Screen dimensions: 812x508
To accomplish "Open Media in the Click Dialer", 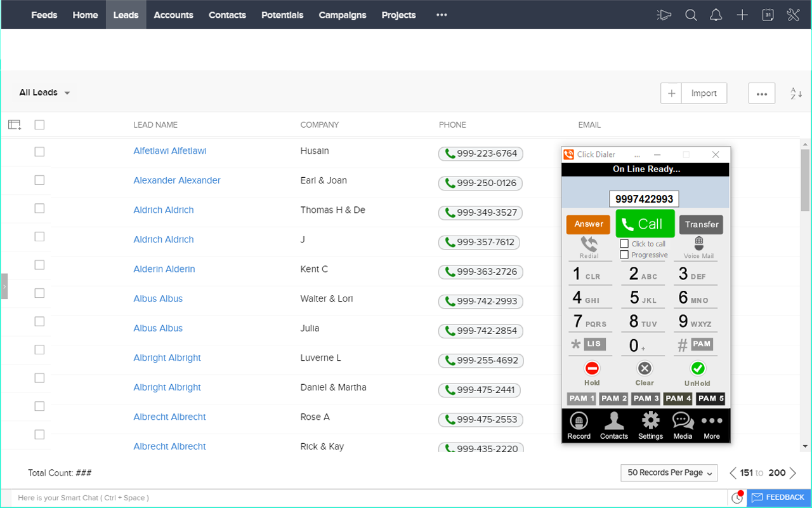I will 683,424.
